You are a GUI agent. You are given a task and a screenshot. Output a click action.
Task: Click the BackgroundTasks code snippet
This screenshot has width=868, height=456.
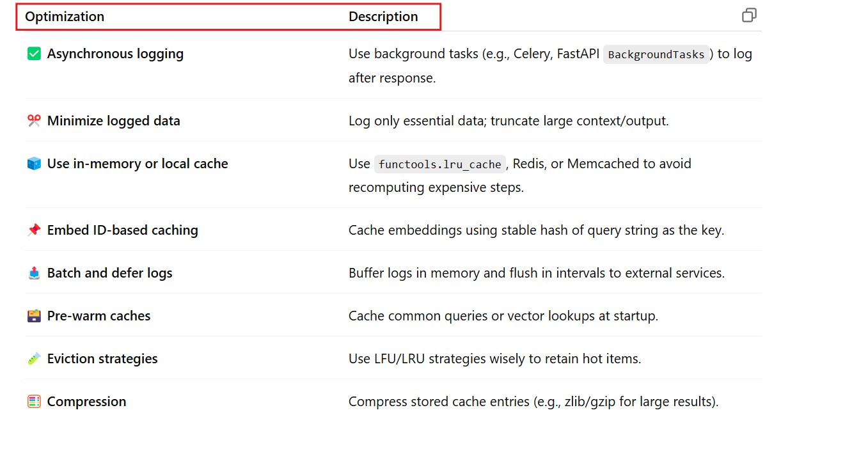[656, 54]
